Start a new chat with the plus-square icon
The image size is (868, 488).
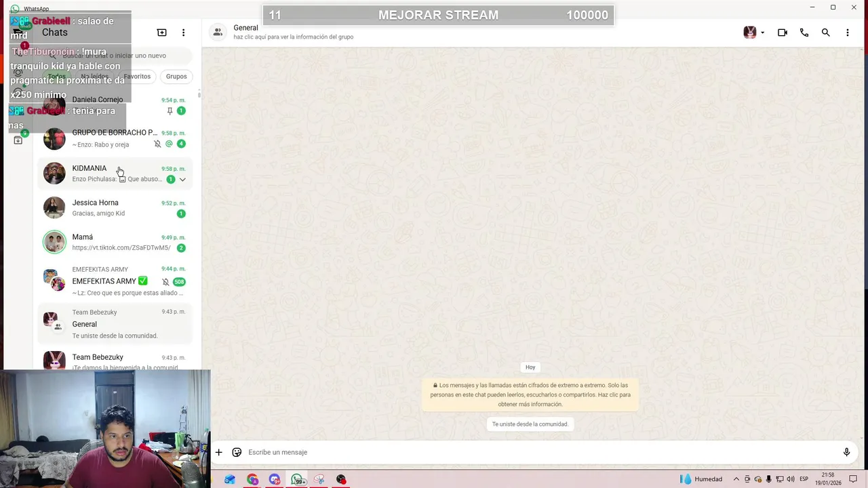pos(161,33)
